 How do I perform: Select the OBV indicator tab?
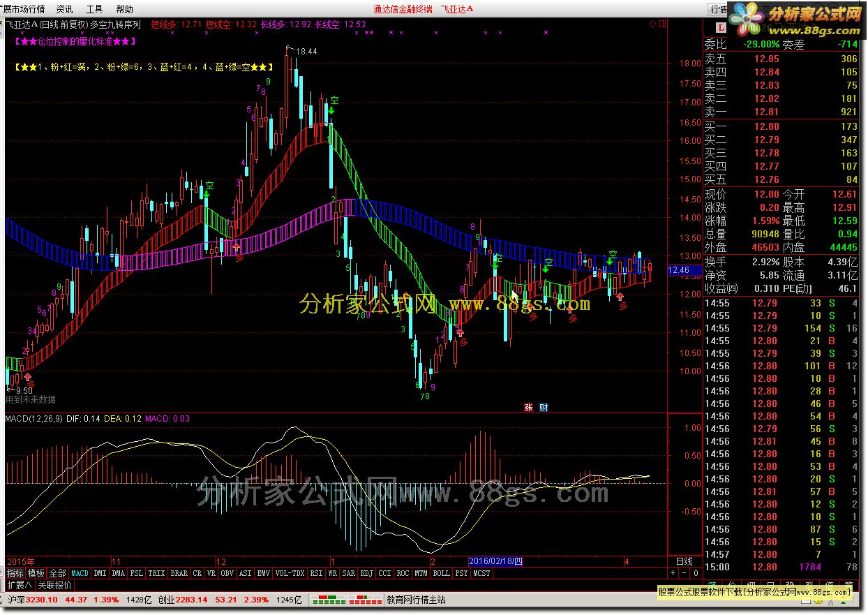(227, 573)
